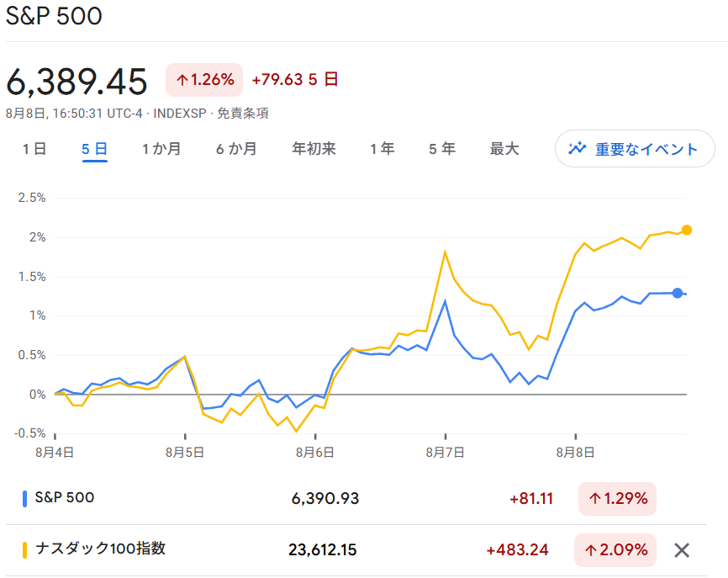Click the 0.5% y-axis label
728x578 pixels.
32,355
